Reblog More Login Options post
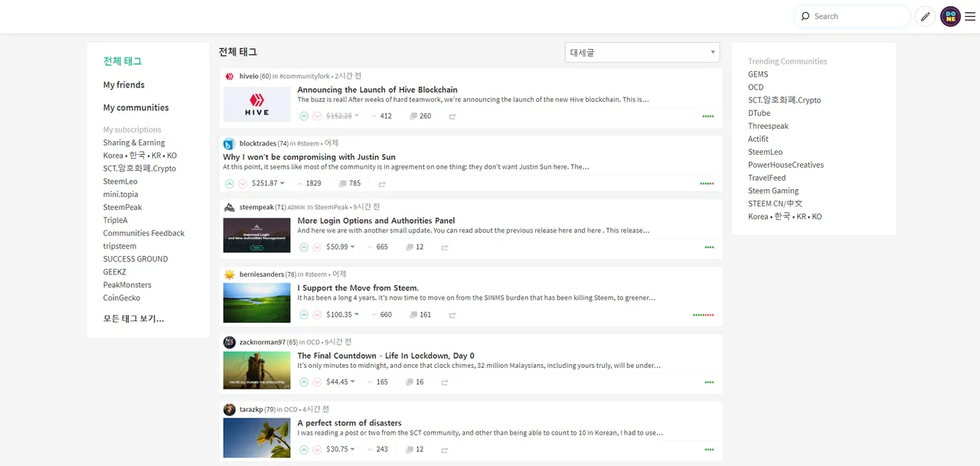The width and height of the screenshot is (980, 466). coord(445,248)
